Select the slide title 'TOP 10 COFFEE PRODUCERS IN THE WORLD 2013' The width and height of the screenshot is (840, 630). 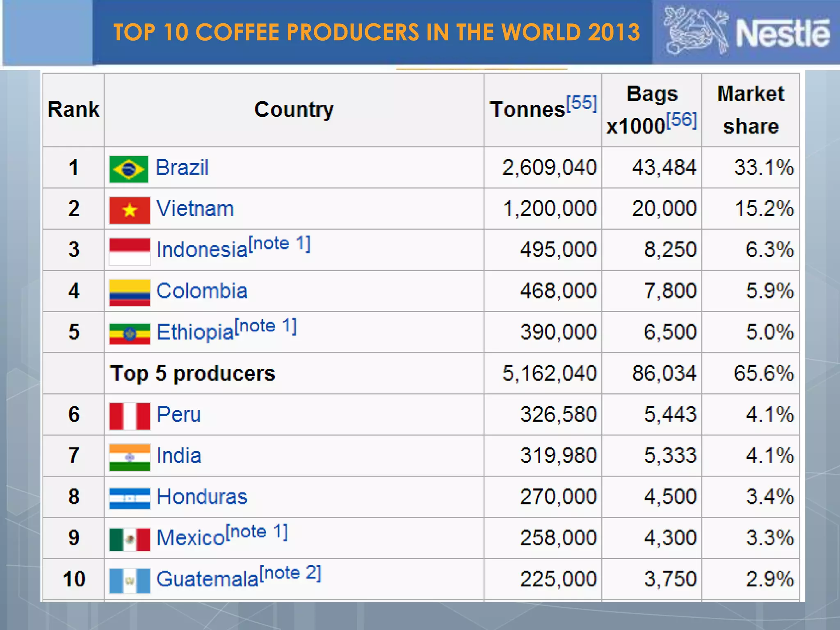pos(377,32)
